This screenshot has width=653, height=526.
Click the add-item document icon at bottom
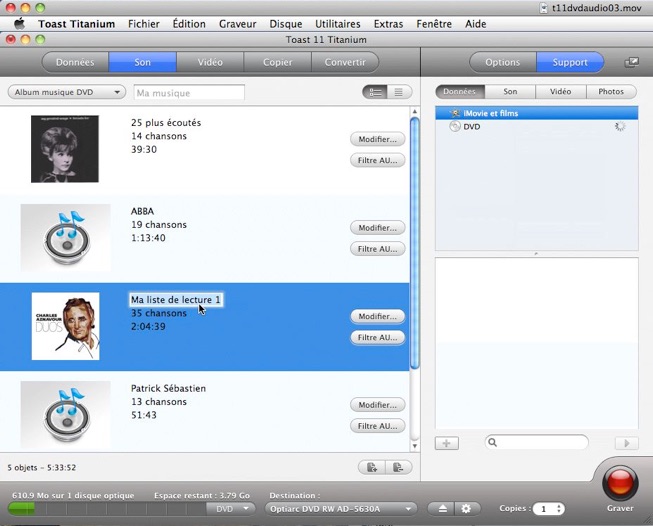pyautogui.click(x=372, y=467)
